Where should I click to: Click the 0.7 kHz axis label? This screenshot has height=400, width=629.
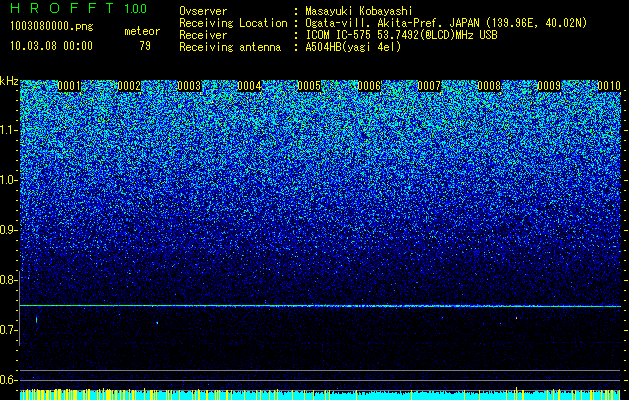(x=9, y=330)
